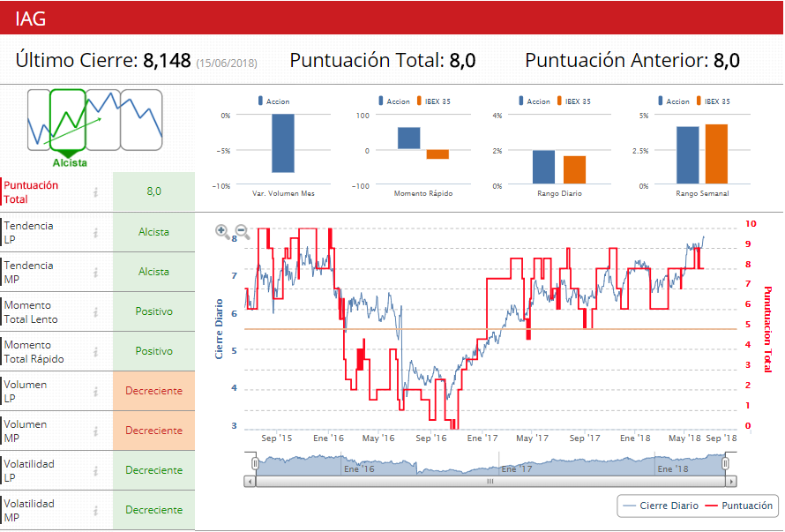Click the Último Cierre 8,148 value
785x532 pixels.
(x=168, y=61)
